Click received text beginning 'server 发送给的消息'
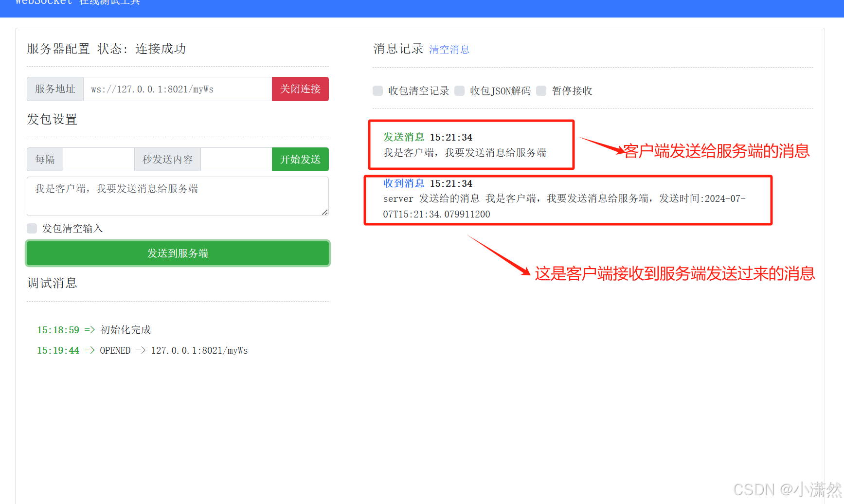Image resolution: width=844 pixels, height=504 pixels. click(x=564, y=206)
